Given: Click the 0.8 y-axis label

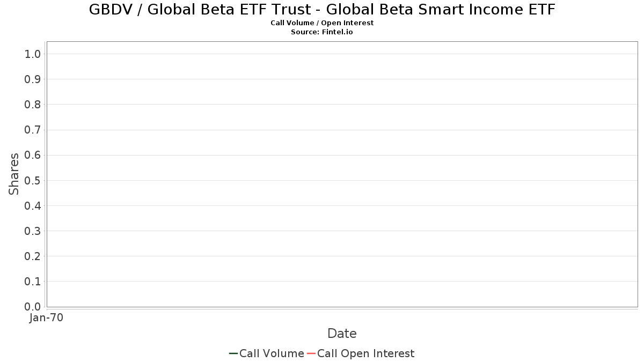Looking at the screenshot, I should pyautogui.click(x=33, y=105).
